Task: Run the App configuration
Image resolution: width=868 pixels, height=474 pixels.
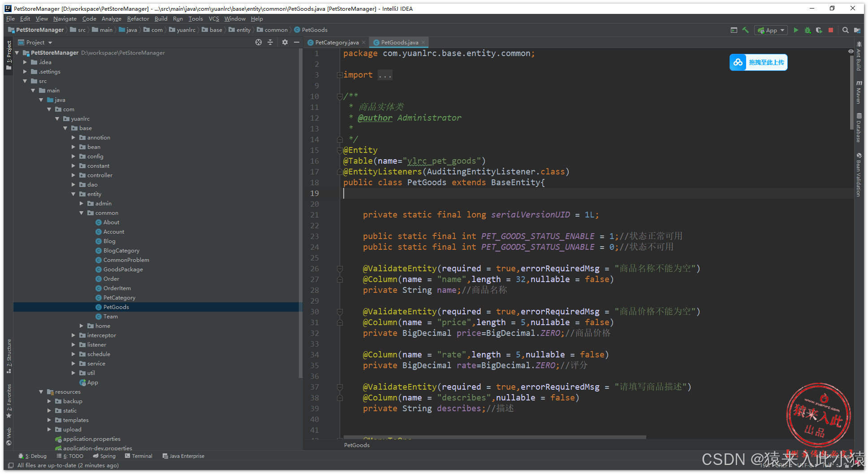Action: pos(796,30)
